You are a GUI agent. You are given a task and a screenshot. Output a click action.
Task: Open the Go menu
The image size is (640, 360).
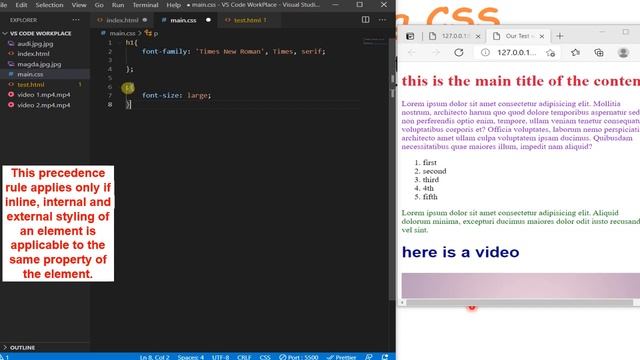point(99,5)
